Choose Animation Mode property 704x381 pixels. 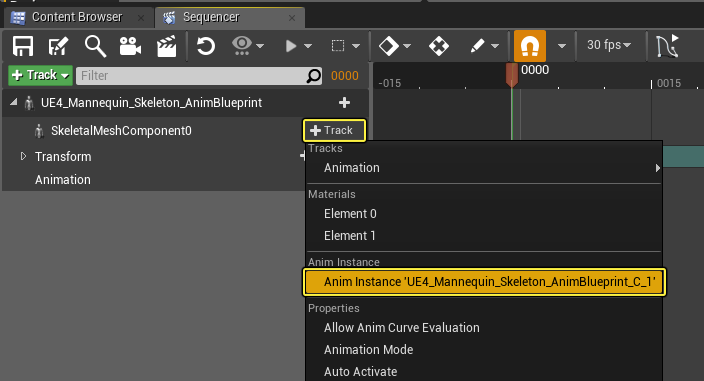[484, 350]
